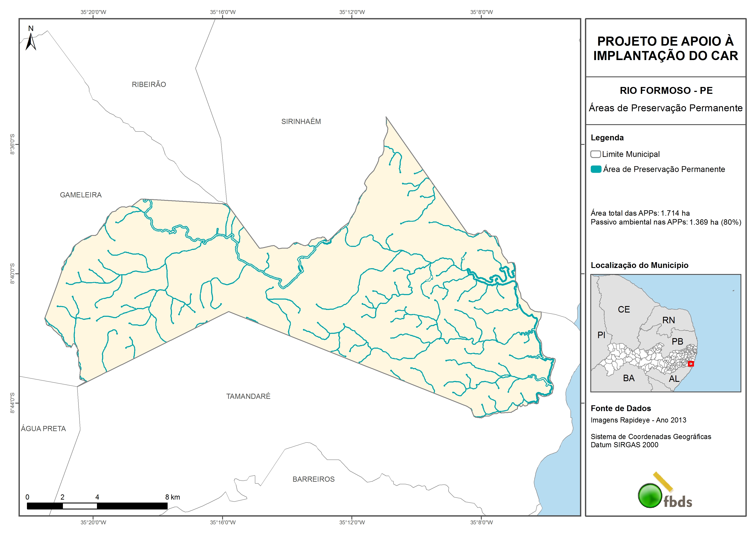Click the TAMANDARÉ municipality label
The image size is (756, 534).
tap(248, 396)
